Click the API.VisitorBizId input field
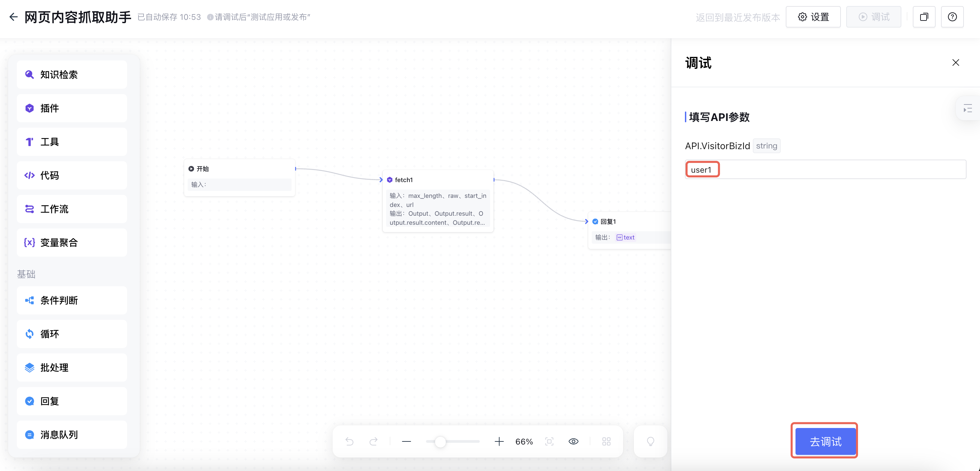The height and width of the screenshot is (471, 980). 825,170
